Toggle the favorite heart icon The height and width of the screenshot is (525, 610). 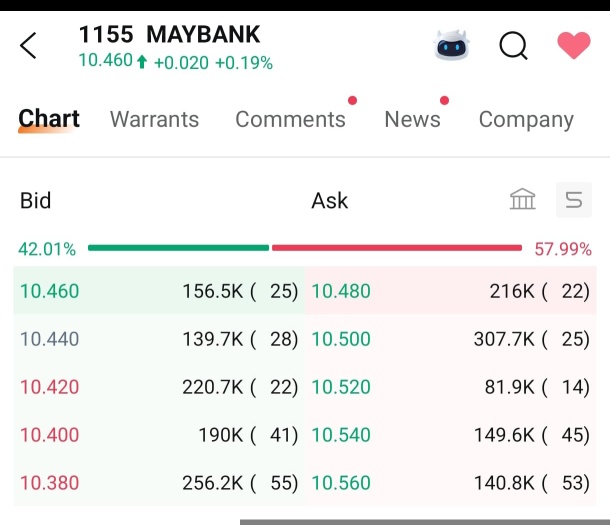[x=574, y=45]
